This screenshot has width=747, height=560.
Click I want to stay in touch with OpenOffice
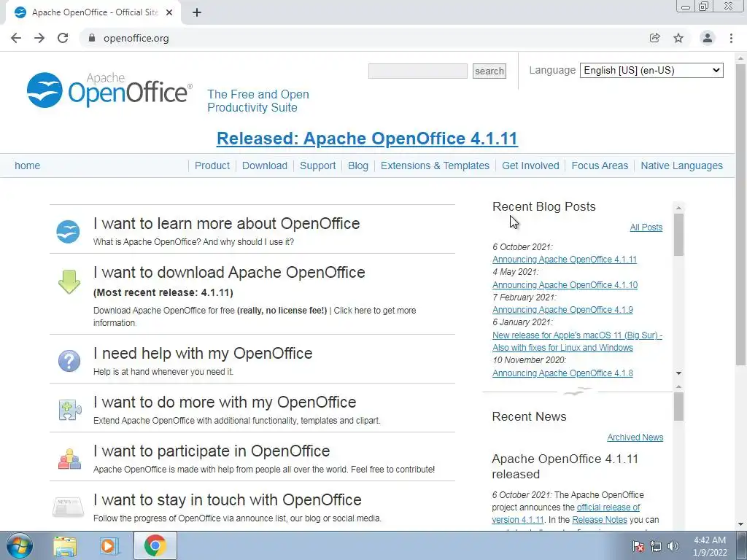click(x=228, y=500)
